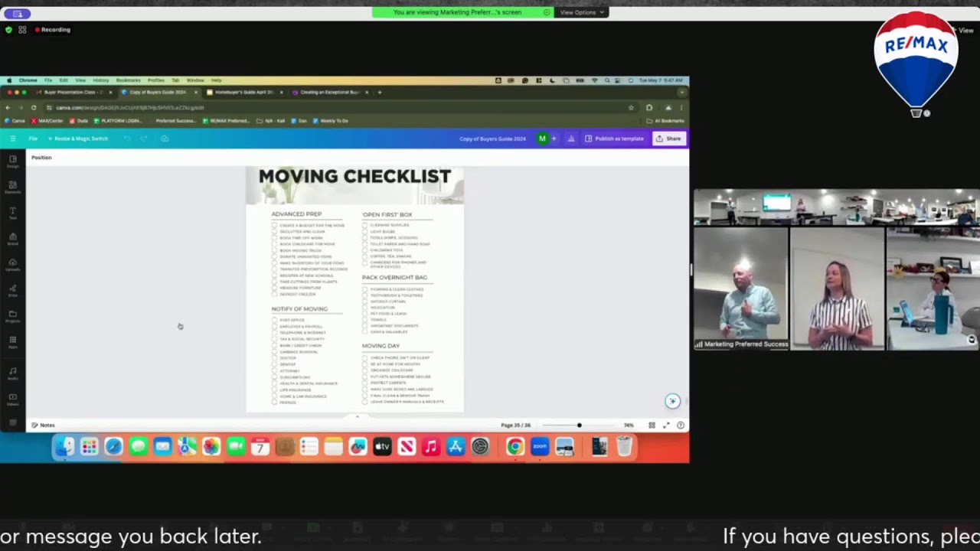The height and width of the screenshot is (551, 980).
Task: Open the Canva File menu button
Action: pos(33,139)
